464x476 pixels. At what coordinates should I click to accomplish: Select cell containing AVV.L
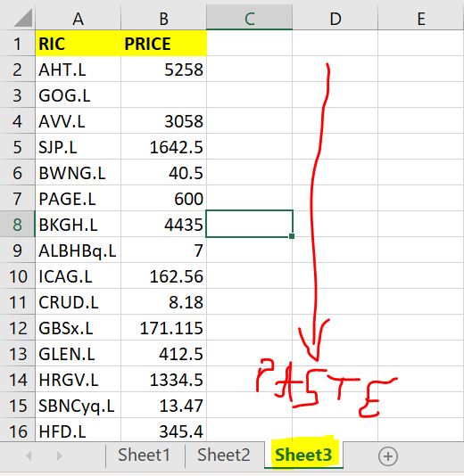(79, 121)
